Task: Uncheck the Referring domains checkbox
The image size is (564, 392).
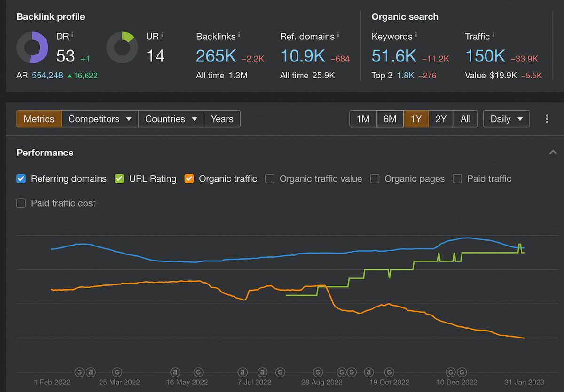Action: click(x=21, y=178)
